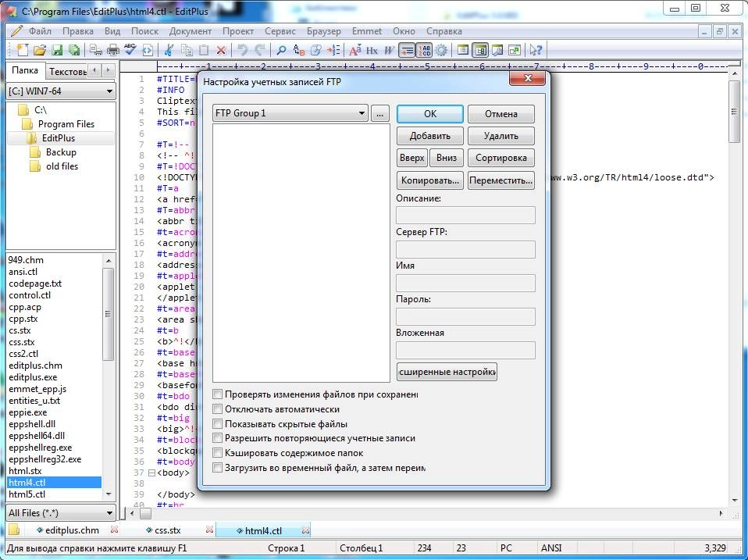Viewport: 748px width, 560px height.
Task: Click the sidebar tabs right arrow
Action: pyautogui.click(x=109, y=70)
